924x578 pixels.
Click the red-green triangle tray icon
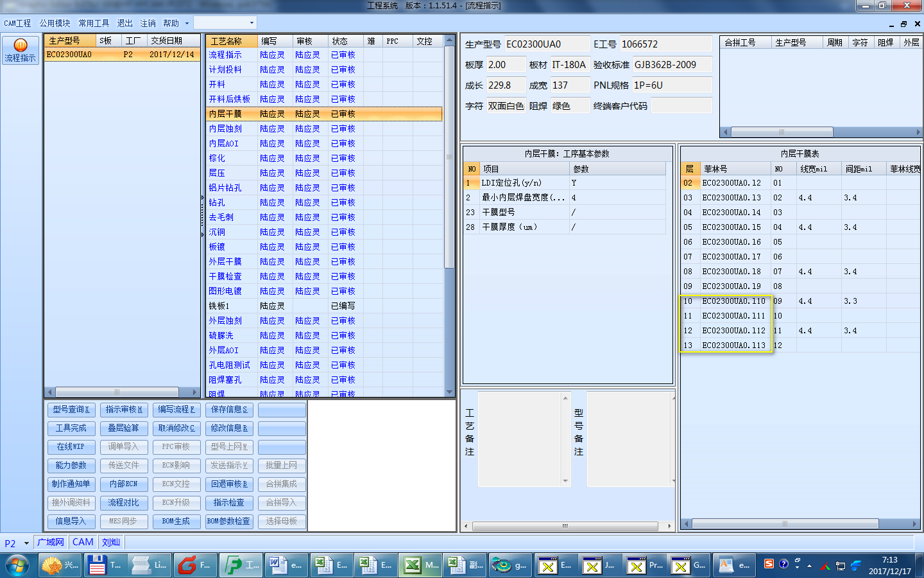coord(825,566)
